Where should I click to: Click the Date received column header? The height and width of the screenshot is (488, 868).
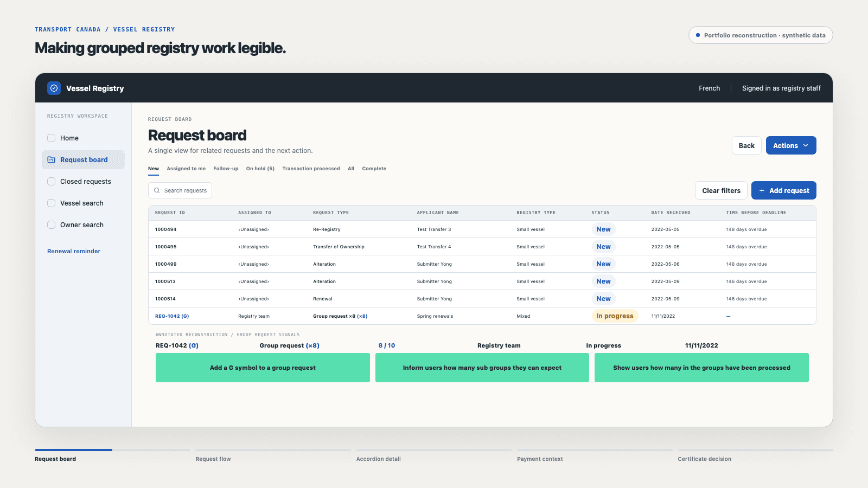[671, 213]
